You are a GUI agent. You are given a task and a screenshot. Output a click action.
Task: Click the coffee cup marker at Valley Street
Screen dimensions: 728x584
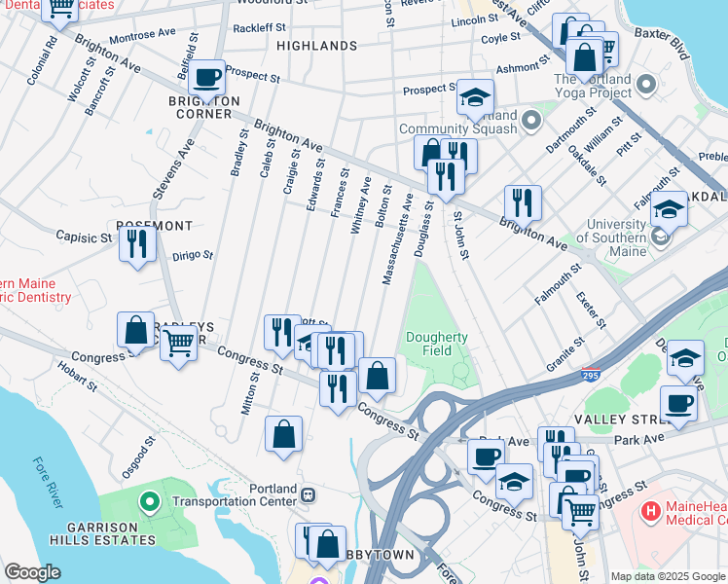pos(678,405)
